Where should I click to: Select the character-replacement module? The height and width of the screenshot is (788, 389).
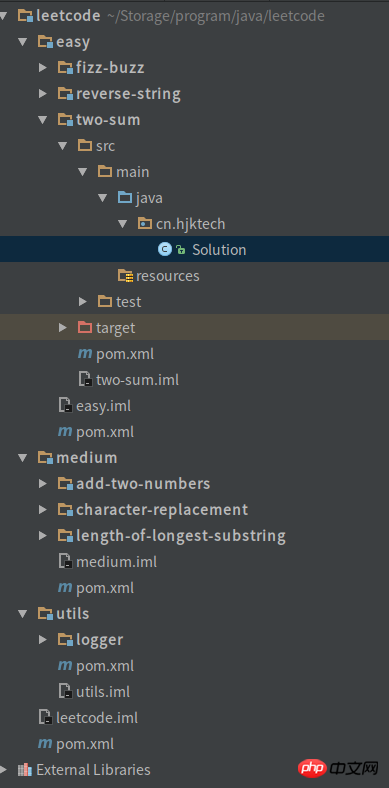153,510
